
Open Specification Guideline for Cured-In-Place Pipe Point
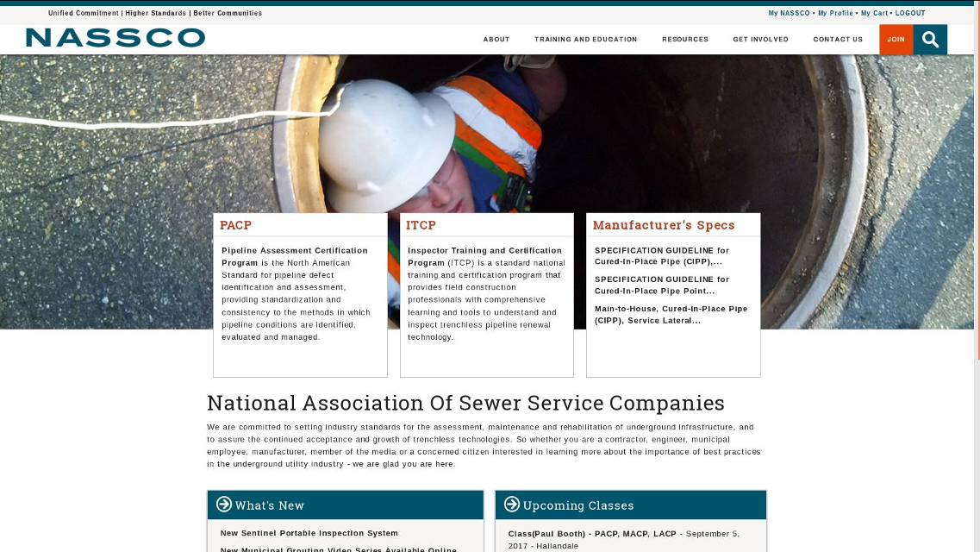(662, 285)
